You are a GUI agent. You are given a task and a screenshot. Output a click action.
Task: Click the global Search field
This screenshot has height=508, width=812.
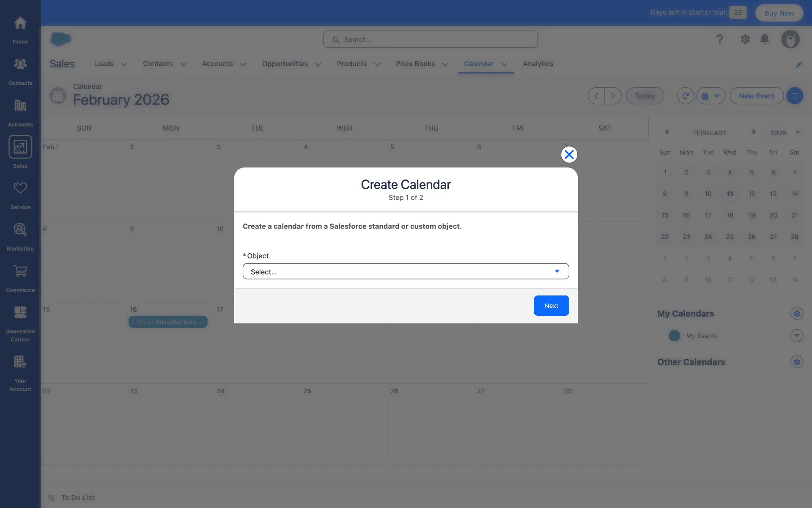(x=431, y=39)
